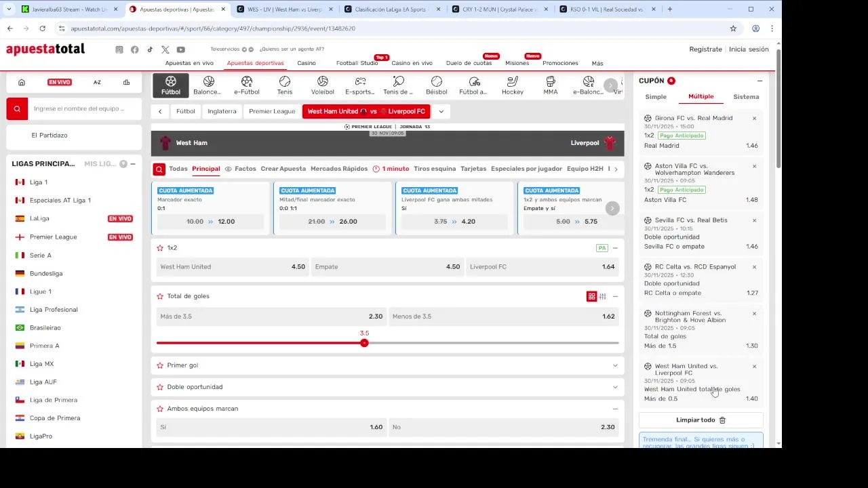Open the Más navigation menu

[597, 64]
